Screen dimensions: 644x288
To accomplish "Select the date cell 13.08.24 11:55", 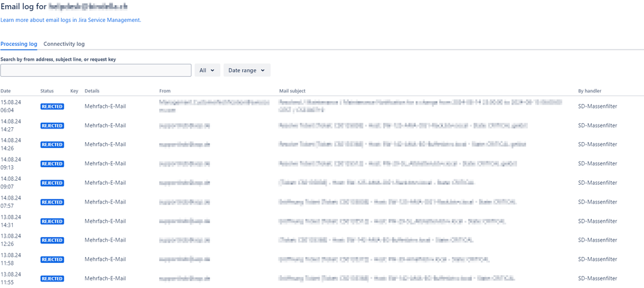I will click(x=10, y=278).
